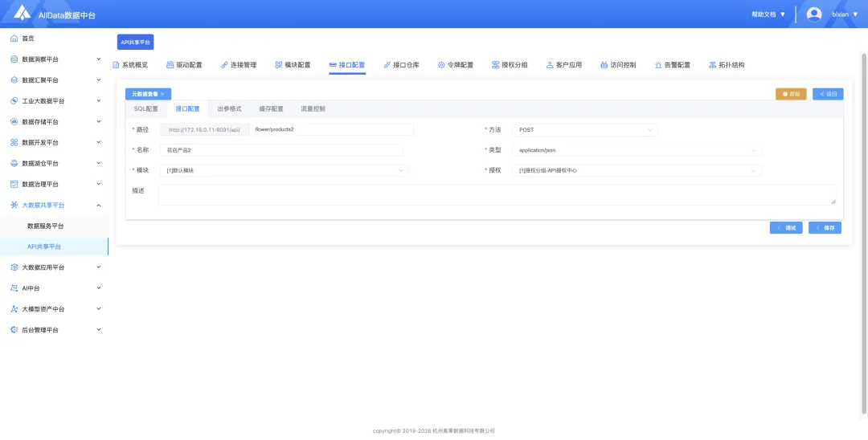
Task: Click the 大数据应用平台 sidebar icon
Action: tap(14, 267)
